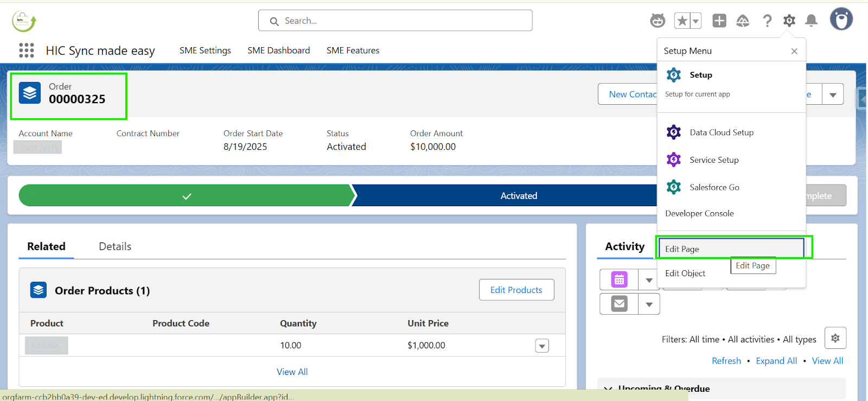The width and height of the screenshot is (868, 401).
Task: Click the Filters: All time summary text
Action: [739, 339]
